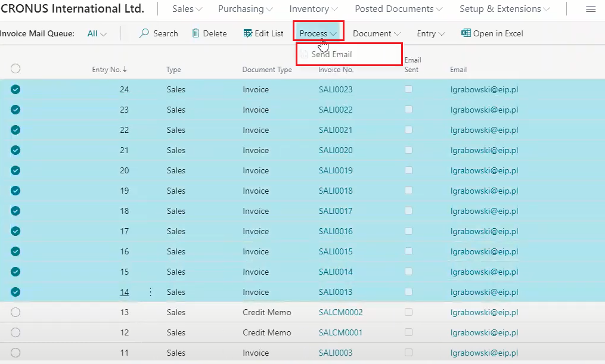Viewport: 605px width, 364px height.
Task: Click the Document Type column header
Action: 267,70
